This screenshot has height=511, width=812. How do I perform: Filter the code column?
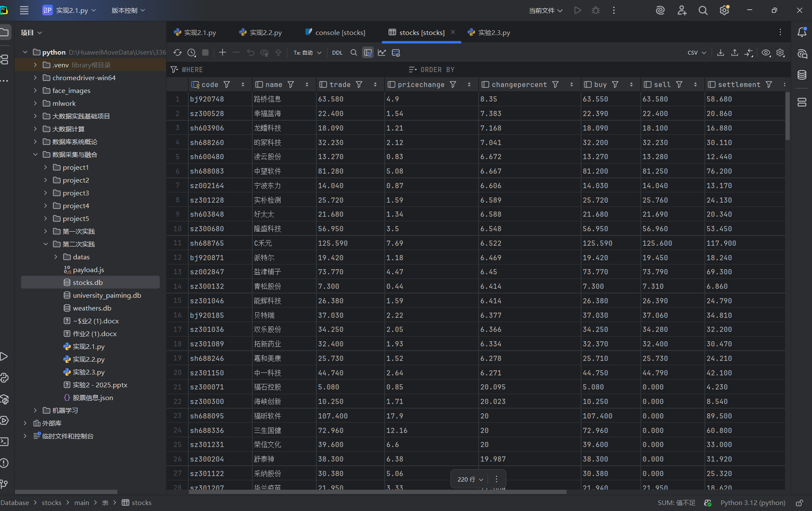coord(227,84)
